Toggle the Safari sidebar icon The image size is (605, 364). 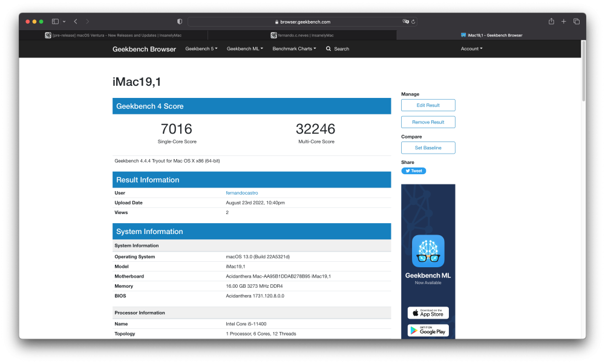(55, 22)
